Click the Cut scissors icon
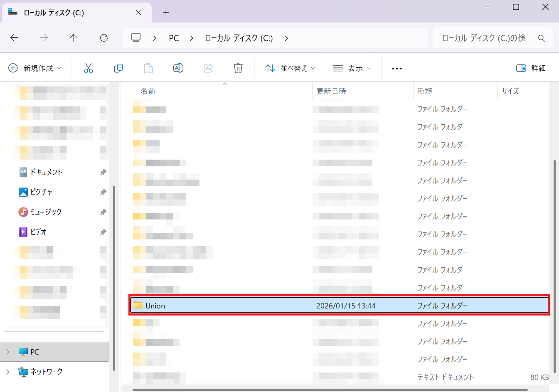Viewport: 559px width, 392px height. click(89, 68)
